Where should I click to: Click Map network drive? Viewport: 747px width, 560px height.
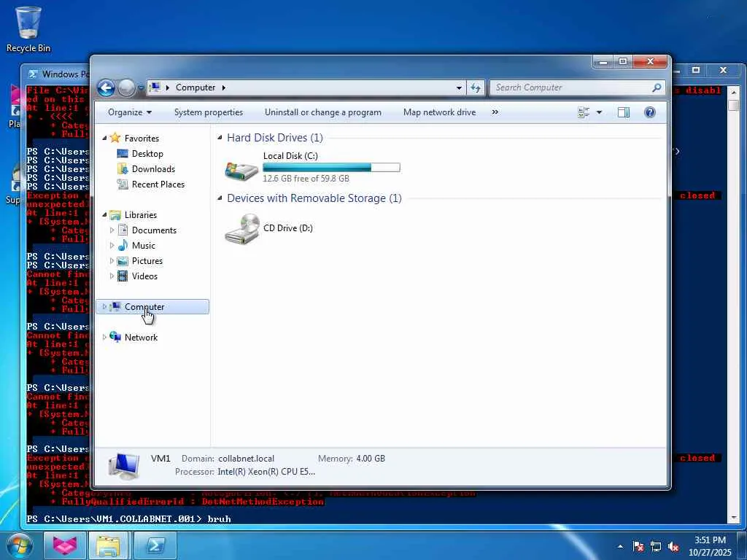[439, 112]
